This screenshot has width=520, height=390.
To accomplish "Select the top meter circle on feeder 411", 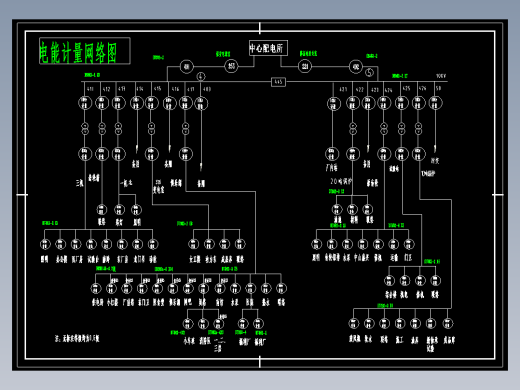I will 85,103.
